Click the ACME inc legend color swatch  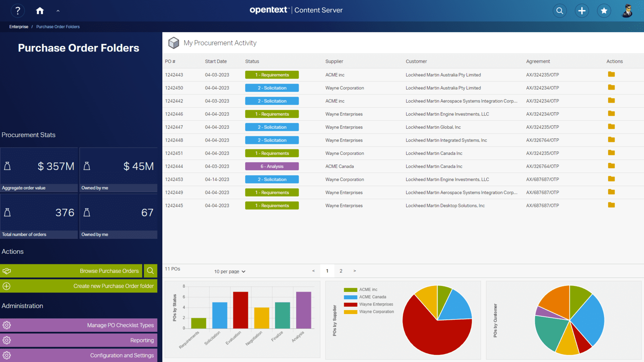click(350, 289)
